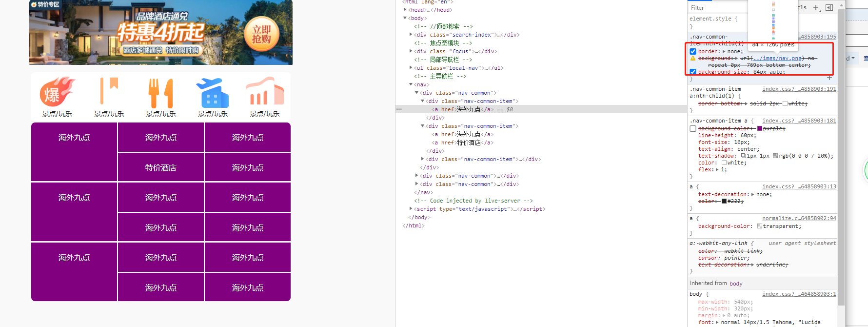Collapse the nav element arrow
This screenshot has width=868, height=327.
(x=411, y=84)
